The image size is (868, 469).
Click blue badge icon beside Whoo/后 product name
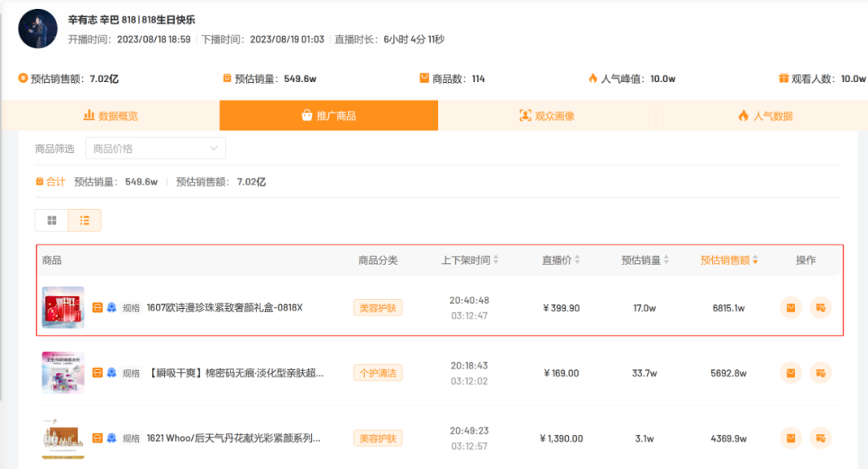pyautogui.click(x=112, y=438)
